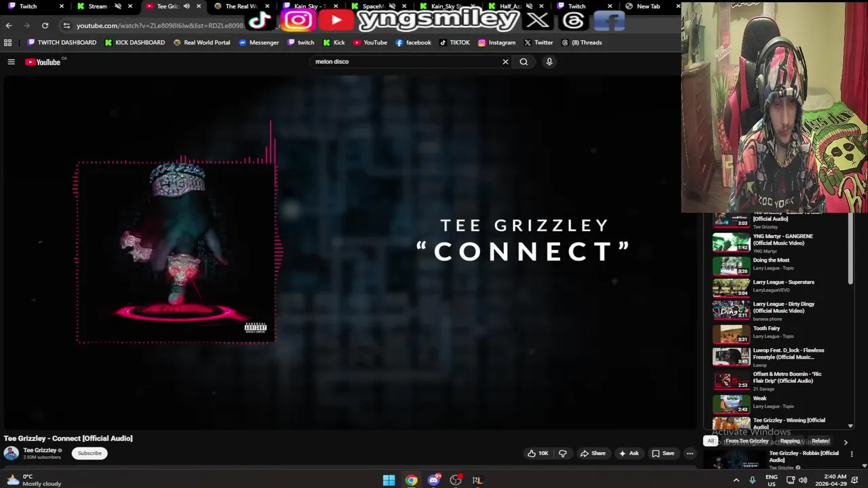Click the youtube.com URL address bar
Screen dimensions: 868x488
tap(159, 26)
